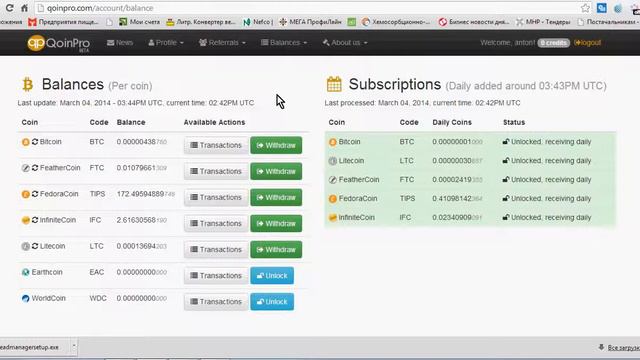Click the Earthcoin globe icon
Viewport: 640px width, 360px height.
26,272
